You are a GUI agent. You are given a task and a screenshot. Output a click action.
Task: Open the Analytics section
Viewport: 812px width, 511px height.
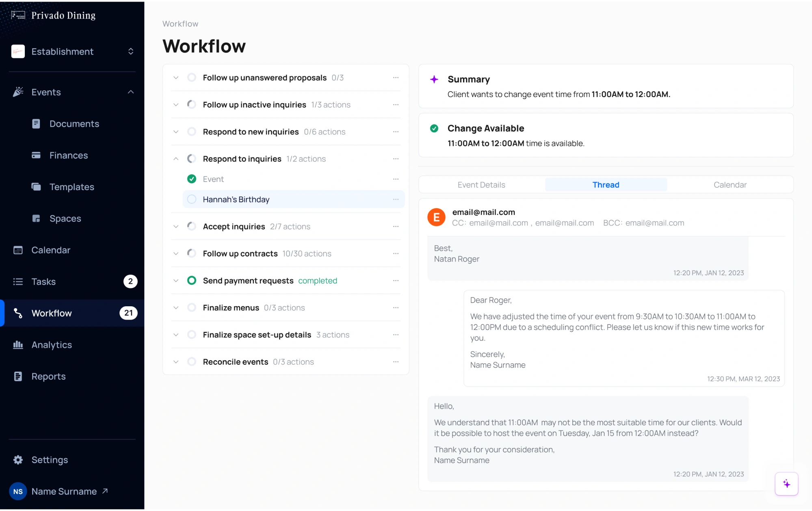tap(51, 344)
